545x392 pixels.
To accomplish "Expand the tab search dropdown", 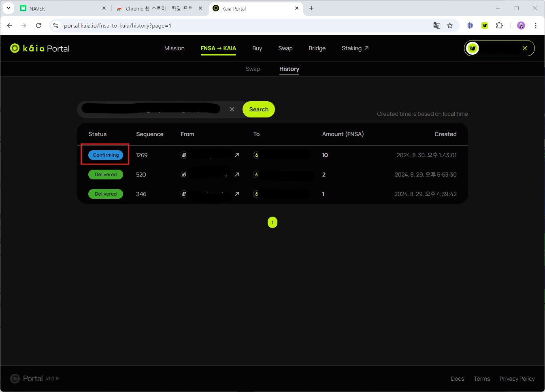I will coord(8,8).
